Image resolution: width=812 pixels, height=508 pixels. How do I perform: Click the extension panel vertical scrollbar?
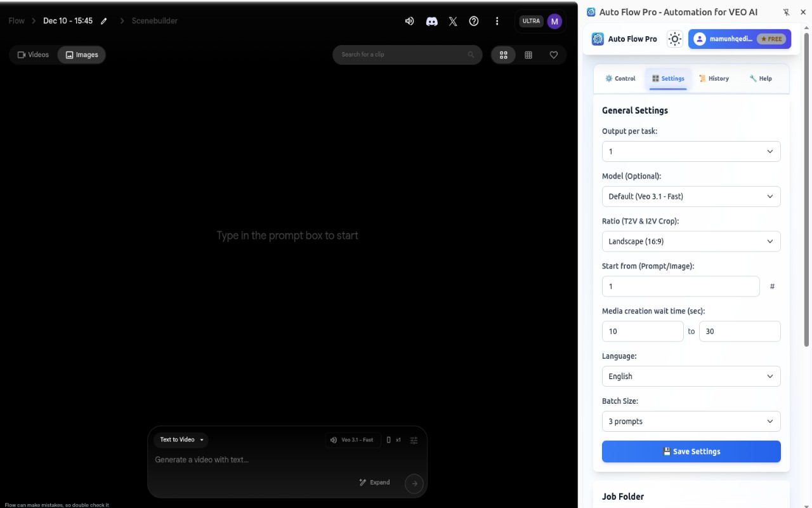point(807,190)
